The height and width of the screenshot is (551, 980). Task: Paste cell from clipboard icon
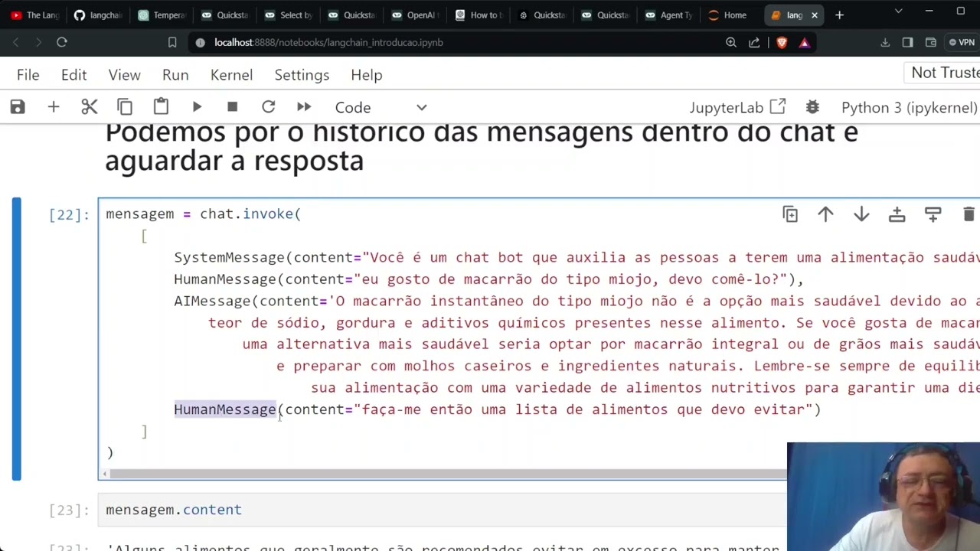(161, 107)
